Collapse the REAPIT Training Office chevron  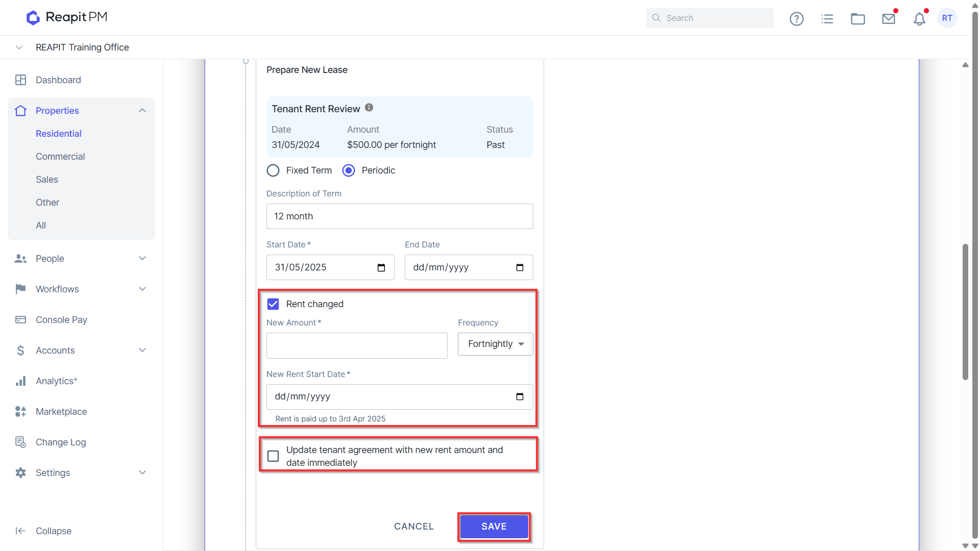click(19, 47)
